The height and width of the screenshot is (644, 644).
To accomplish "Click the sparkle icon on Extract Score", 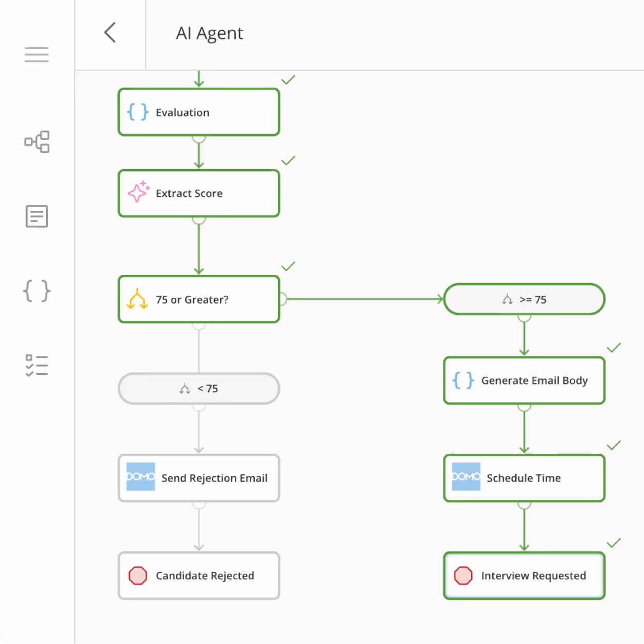I will click(138, 192).
